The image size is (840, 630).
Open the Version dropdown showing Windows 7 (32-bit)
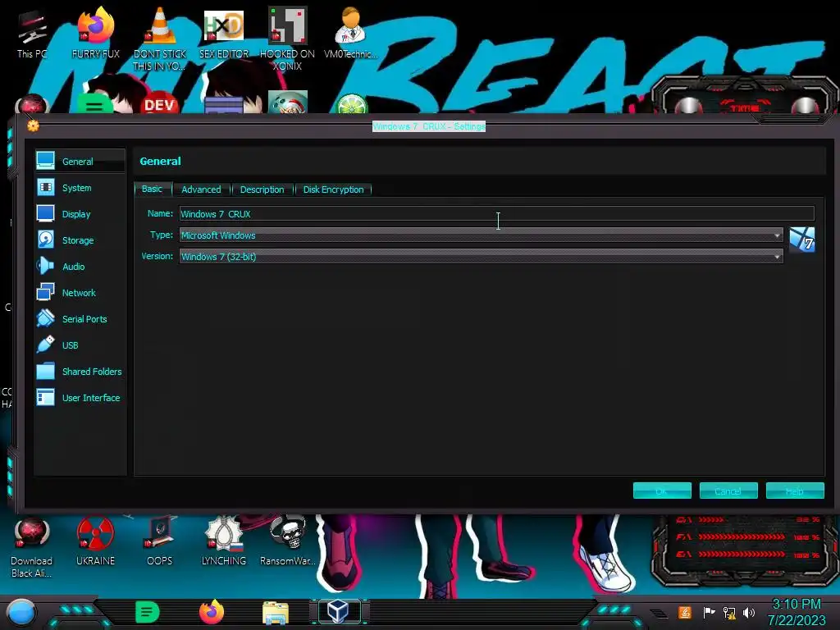[x=481, y=257]
